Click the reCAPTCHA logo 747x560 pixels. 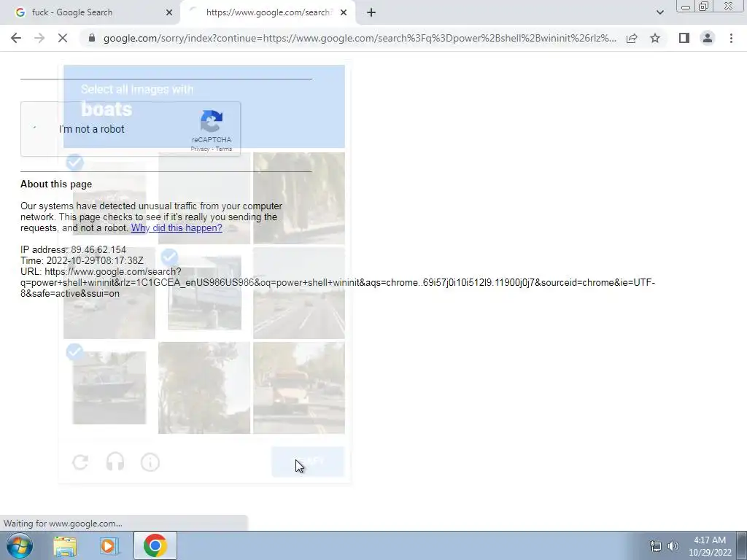pyautogui.click(x=212, y=121)
